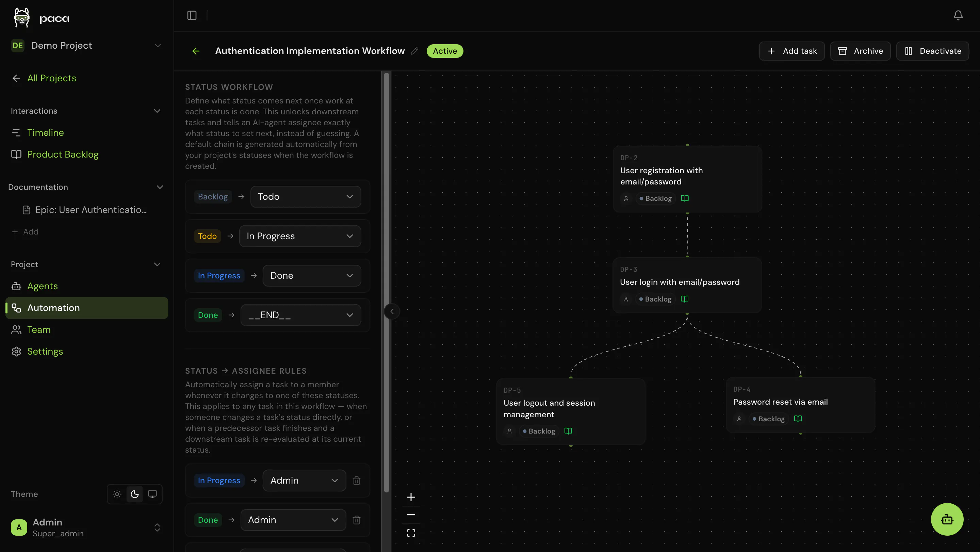The height and width of the screenshot is (552, 980).
Task: Open docs icon on DP-2 card
Action: coord(685,198)
